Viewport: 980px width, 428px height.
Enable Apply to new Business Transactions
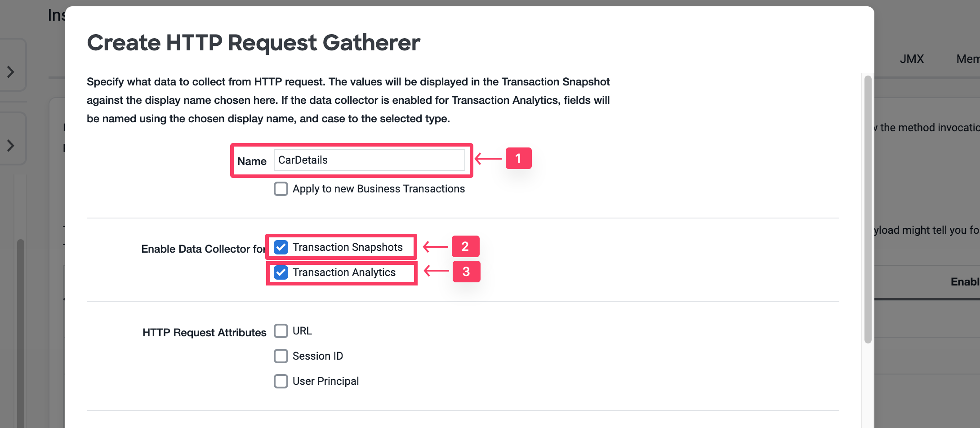(x=281, y=189)
